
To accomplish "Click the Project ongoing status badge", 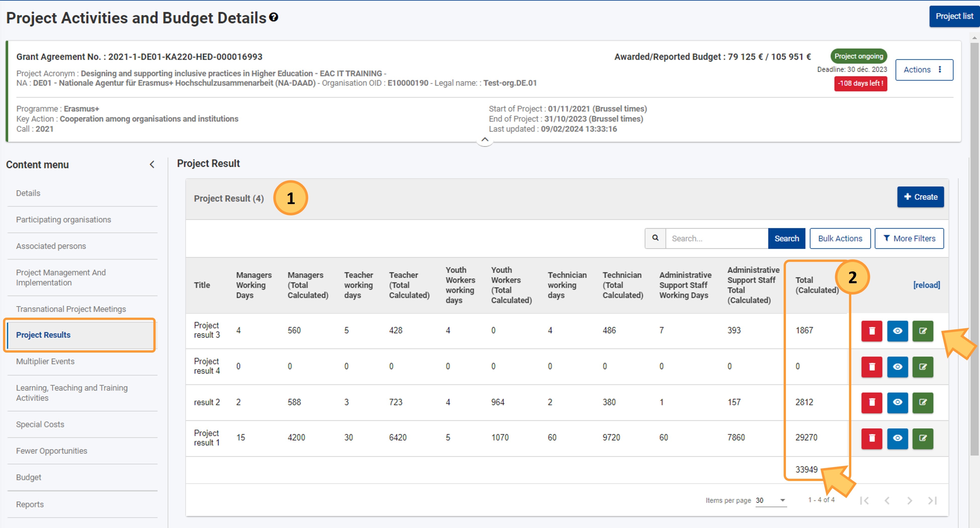I will click(x=859, y=56).
